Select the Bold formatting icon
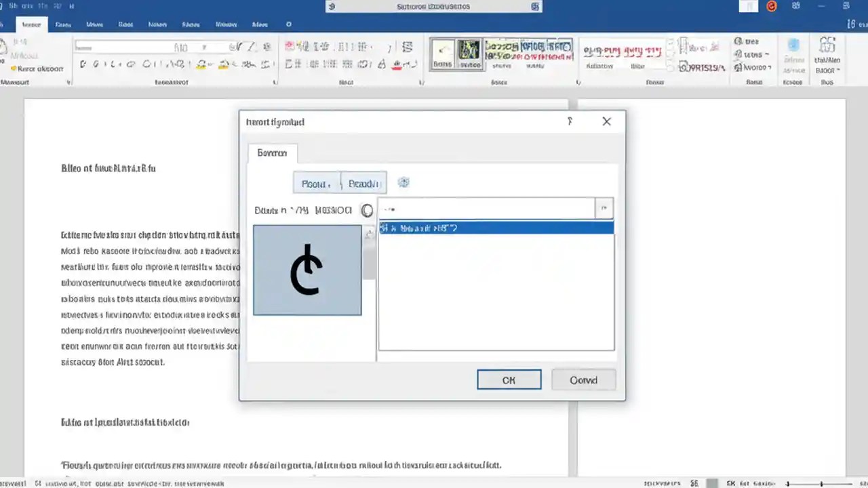The width and height of the screenshot is (868, 488). click(x=83, y=64)
